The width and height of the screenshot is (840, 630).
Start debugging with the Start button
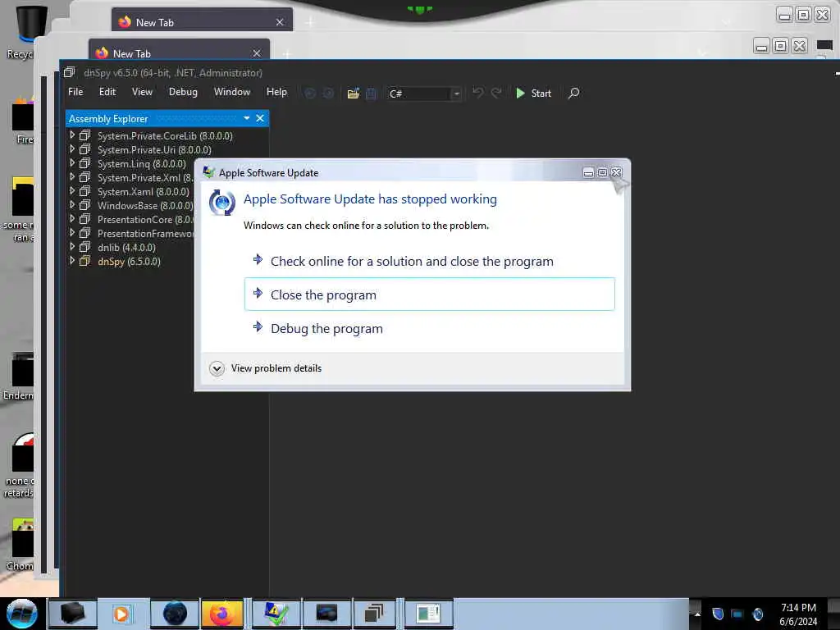(x=533, y=94)
